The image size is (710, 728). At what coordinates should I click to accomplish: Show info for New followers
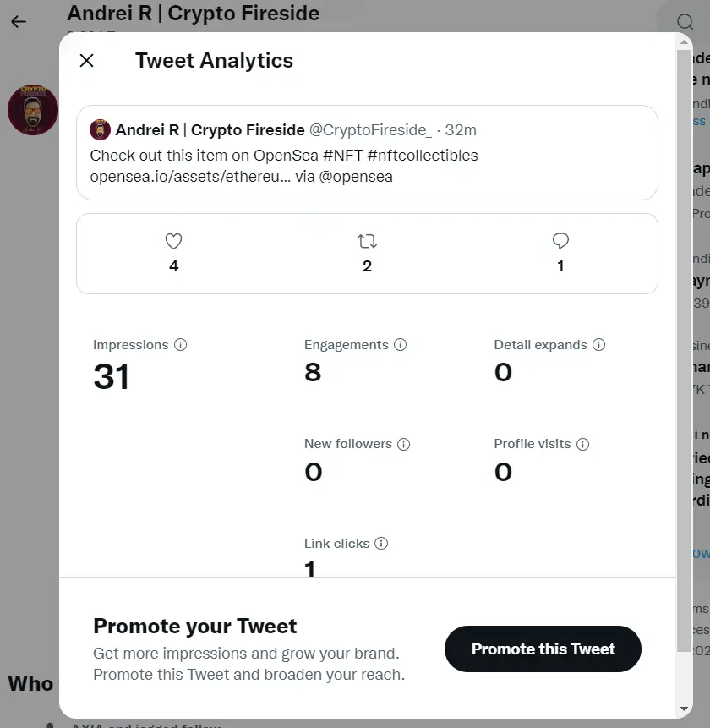point(404,444)
